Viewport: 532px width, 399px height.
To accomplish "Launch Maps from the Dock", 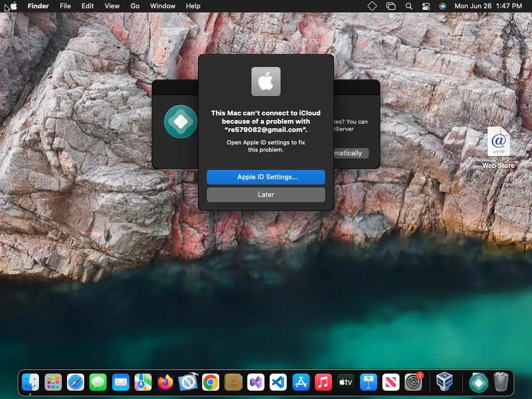I will pos(143,382).
